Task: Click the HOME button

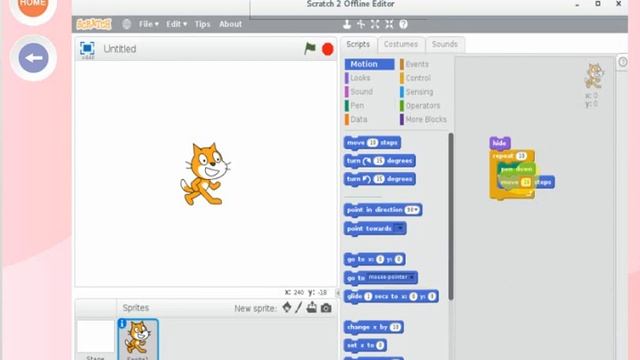Action: pyautogui.click(x=33, y=5)
